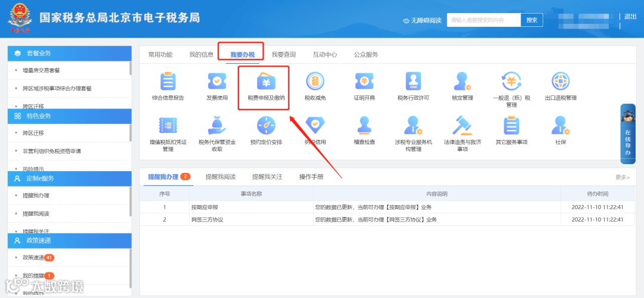
Task: Click the 事项名称 column header
Action: pyautogui.click(x=251, y=194)
